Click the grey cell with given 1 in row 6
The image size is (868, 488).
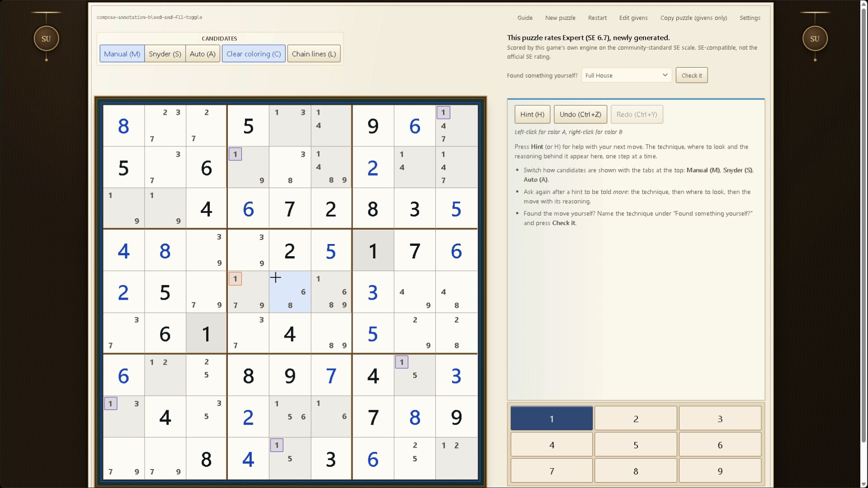coord(206,333)
